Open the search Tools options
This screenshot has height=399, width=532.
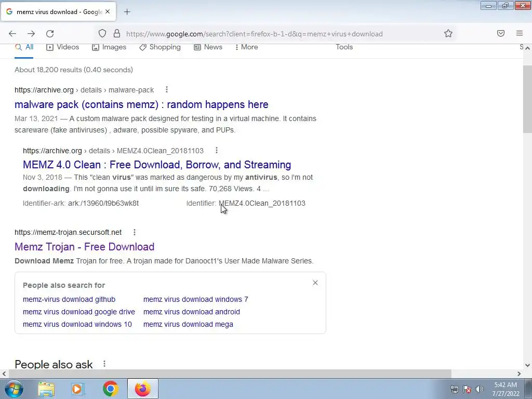click(344, 47)
